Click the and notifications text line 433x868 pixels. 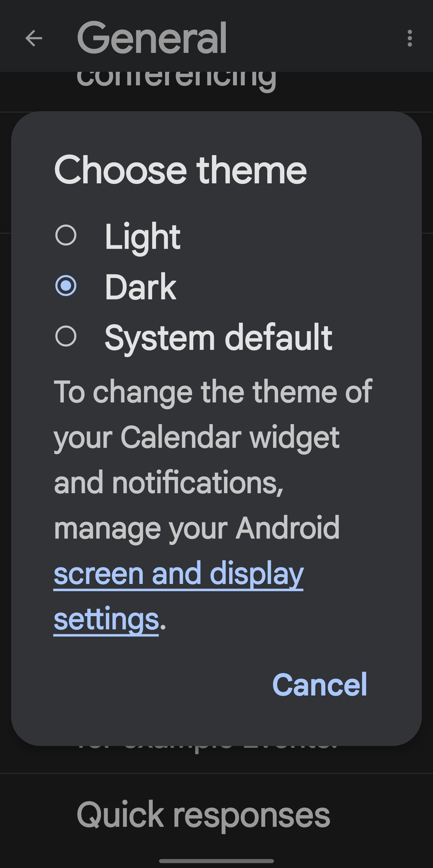[169, 483]
